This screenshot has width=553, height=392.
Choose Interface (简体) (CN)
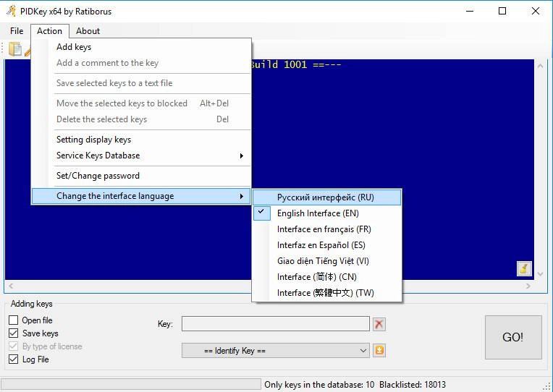pyautogui.click(x=327, y=277)
